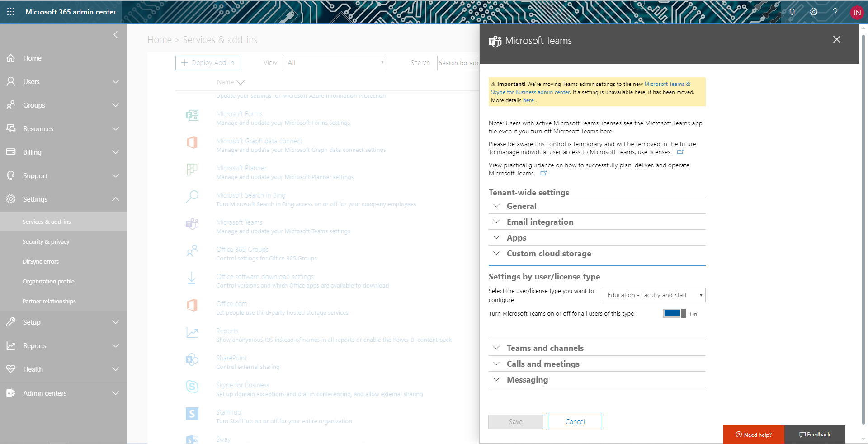Open the View filter dropdown showing All
The image size is (868, 444).
tap(335, 62)
